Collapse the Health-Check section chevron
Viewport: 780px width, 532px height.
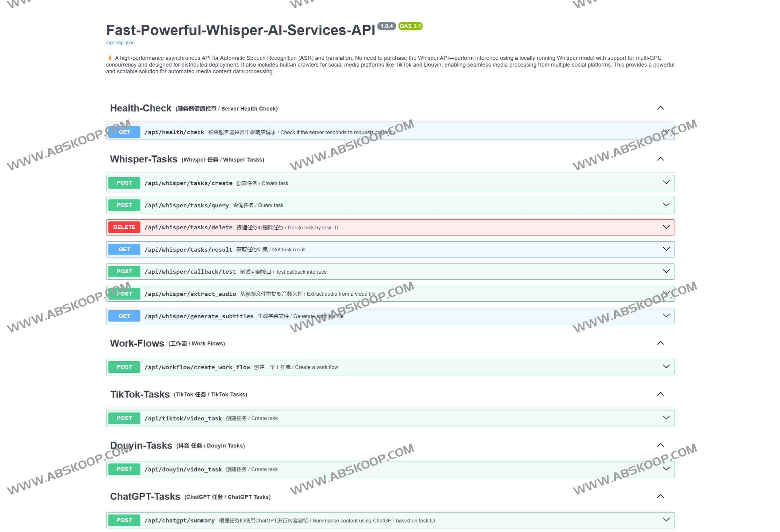click(x=660, y=108)
